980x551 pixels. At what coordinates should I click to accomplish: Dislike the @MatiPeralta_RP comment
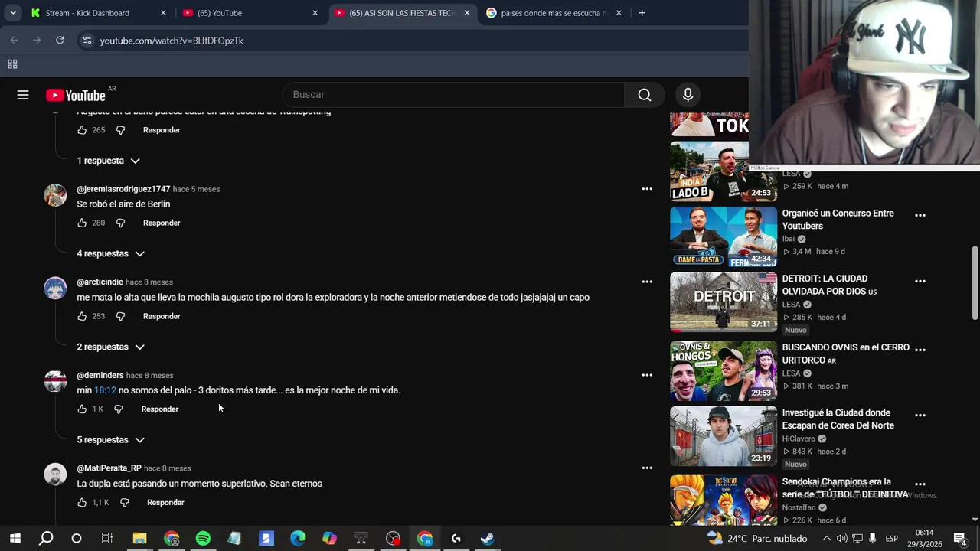coord(124,502)
